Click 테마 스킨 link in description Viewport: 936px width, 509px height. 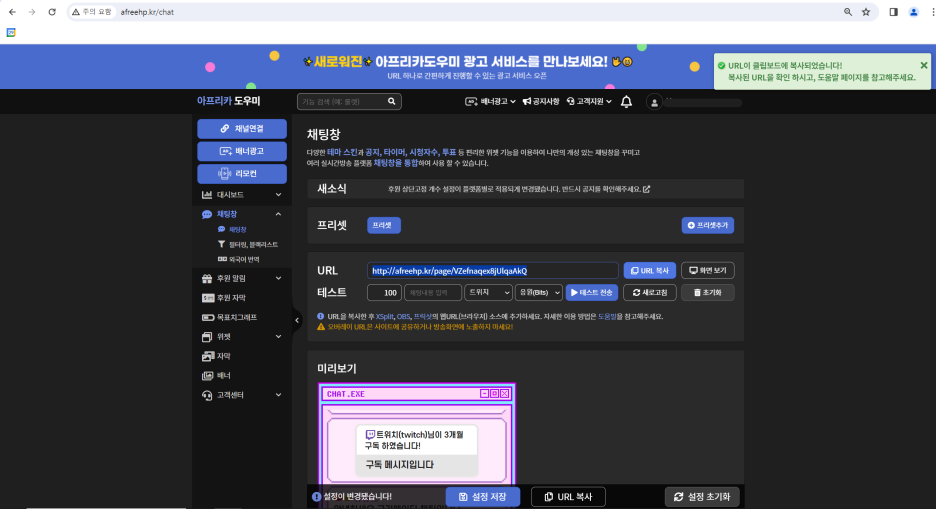342,153
